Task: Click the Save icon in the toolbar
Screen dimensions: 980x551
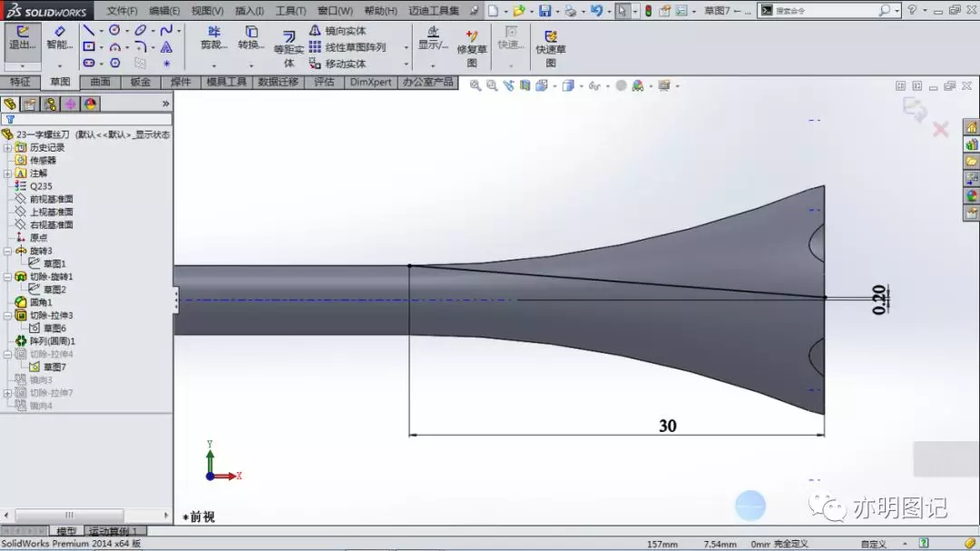Action: [545, 11]
